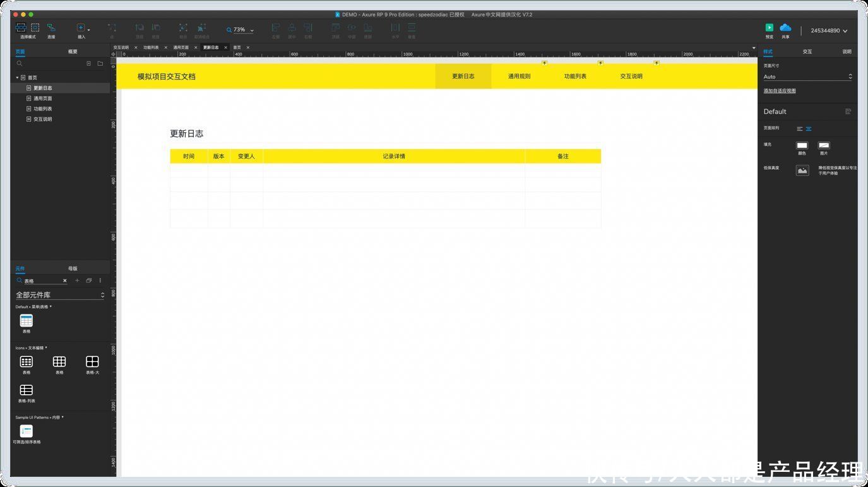Switch to the 通用页面 document tab
This screenshot has height=487, width=868.
(x=181, y=47)
